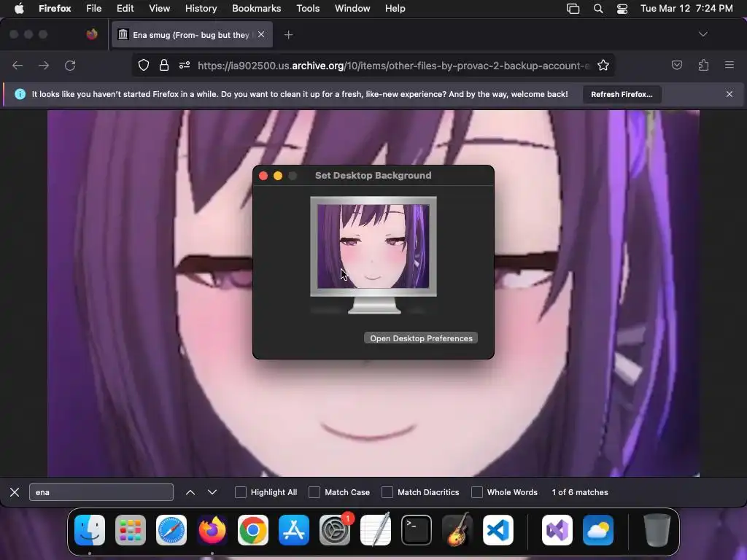747x560 pixels.
Task: Open Stage Manager icon in menu bar
Action: pyautogui.click(x=573, y=9)
